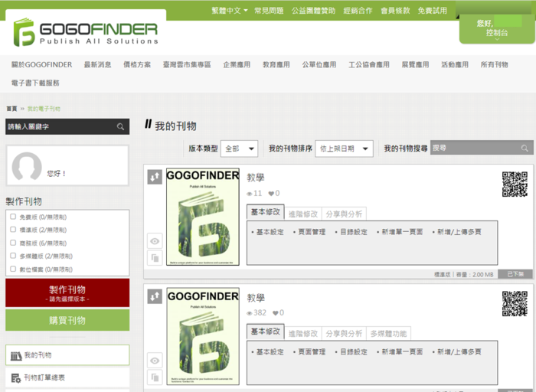Expand the 我的刊物排序 dropdown
Screen dimensions: 536x392
345,149
